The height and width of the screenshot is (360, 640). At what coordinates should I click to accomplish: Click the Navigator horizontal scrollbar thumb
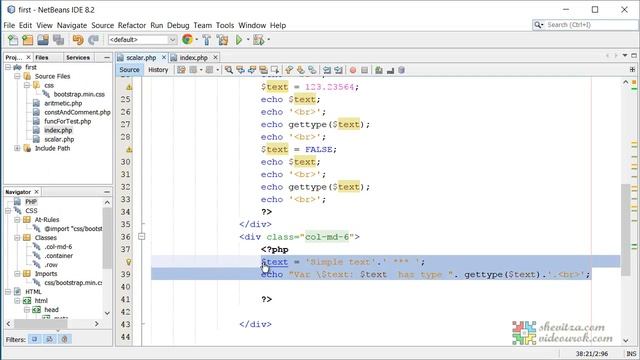click(41, 324)
